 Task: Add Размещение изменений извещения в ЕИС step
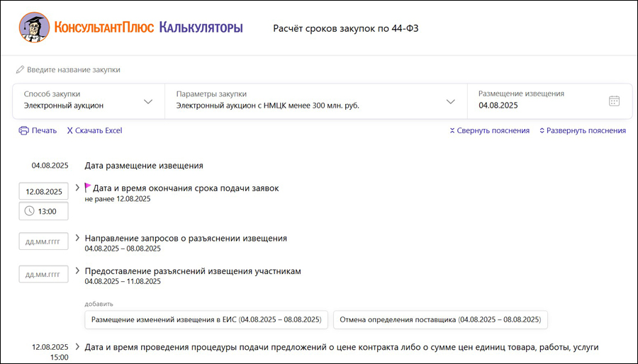pyautogui.click(x=206, y=319)
